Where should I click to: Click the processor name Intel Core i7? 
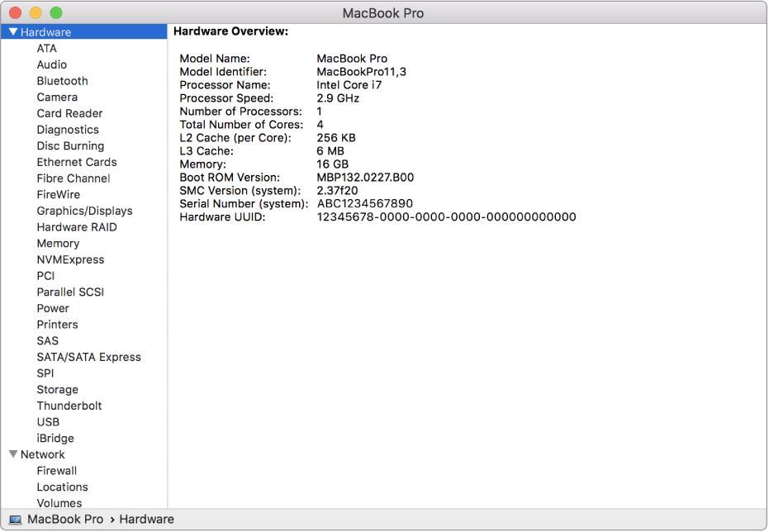point(349,85)
